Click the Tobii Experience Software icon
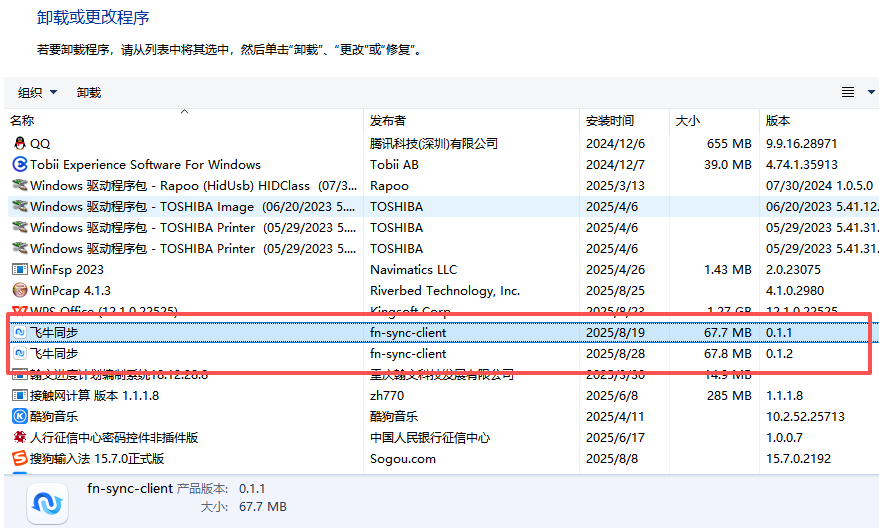This screenshot has height=528, width=879. pyautogui.click(x=20, y=164)
